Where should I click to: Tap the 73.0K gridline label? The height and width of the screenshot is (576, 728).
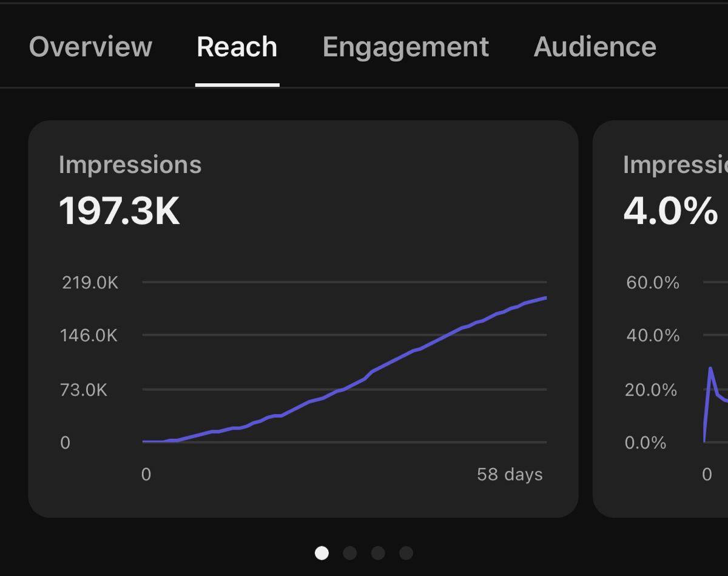pos(84,390)
